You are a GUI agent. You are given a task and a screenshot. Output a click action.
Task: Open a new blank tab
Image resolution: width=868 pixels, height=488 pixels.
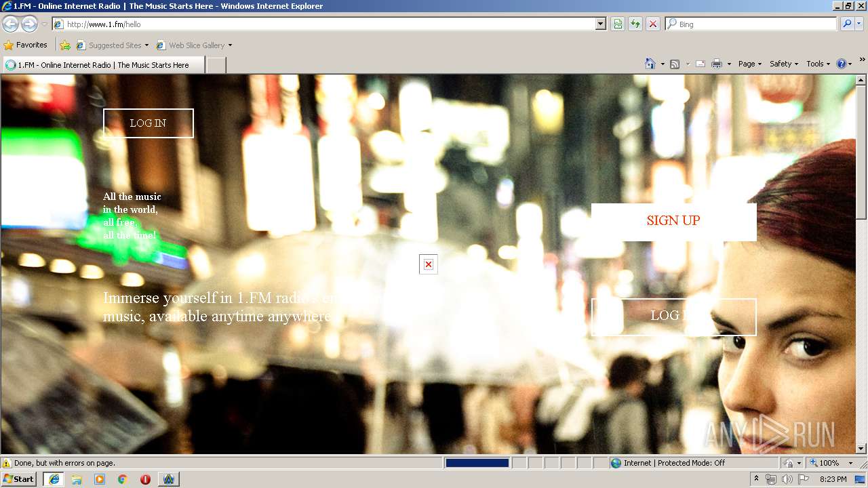(216, 65)
